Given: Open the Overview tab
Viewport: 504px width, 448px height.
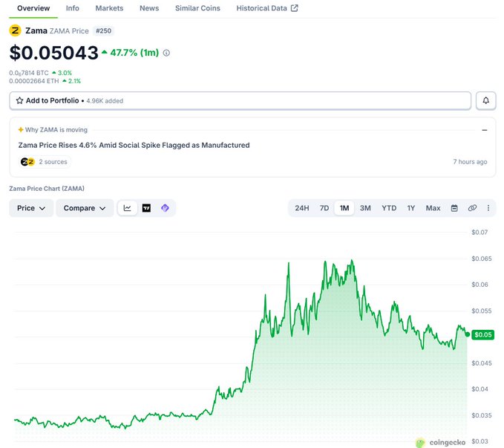Looking at the screenshot, I should point(33,8).
